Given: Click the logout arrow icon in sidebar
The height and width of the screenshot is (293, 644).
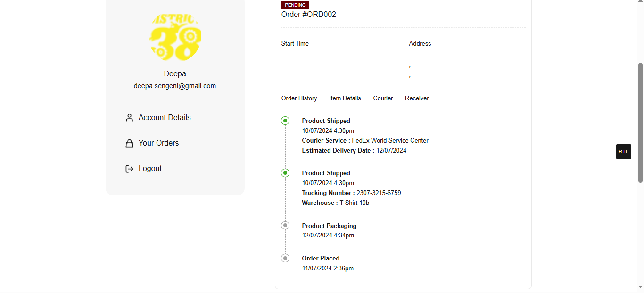Looking at the screenshot, I should [x=129, y=169].
